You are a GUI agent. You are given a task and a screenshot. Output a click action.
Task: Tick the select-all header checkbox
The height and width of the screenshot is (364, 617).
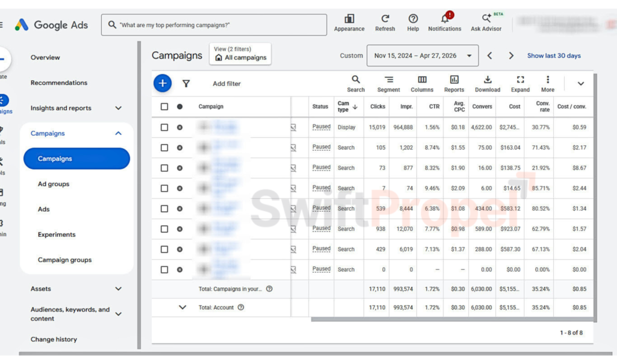point(164,107)
